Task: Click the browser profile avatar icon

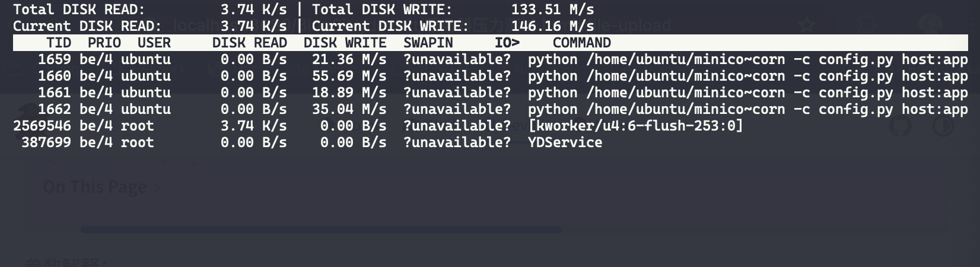Action: 930,24
